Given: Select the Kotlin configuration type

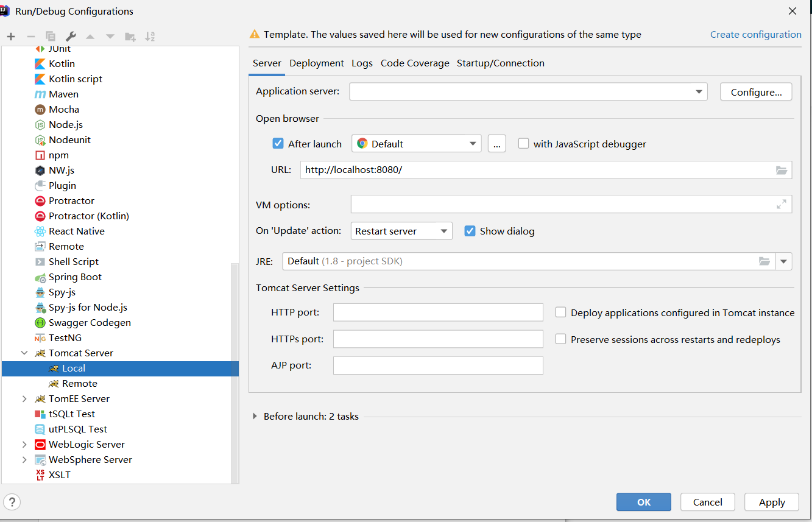Looking at the screenshot, I should coord(62,63).
